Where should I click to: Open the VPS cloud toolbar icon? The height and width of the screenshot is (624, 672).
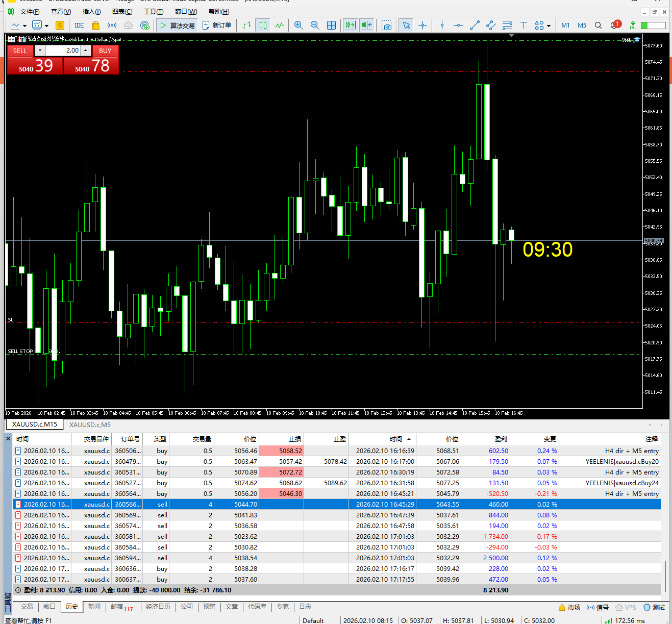128,25
